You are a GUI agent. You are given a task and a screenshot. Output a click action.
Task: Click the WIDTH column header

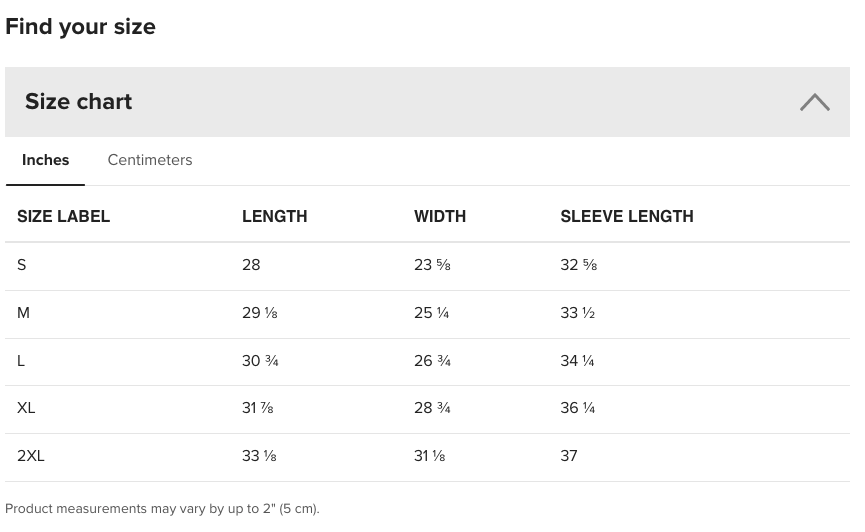[x=440, y=216]
